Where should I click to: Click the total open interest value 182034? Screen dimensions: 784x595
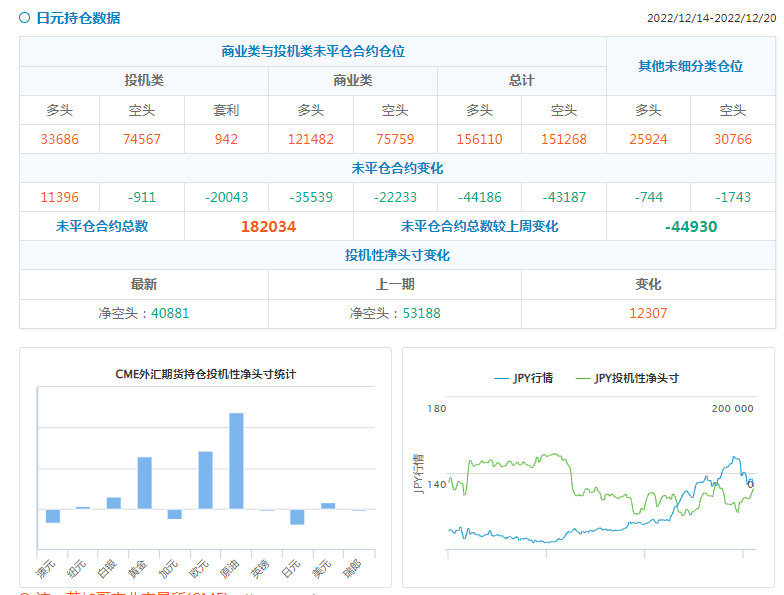click(x=268, y=227)
